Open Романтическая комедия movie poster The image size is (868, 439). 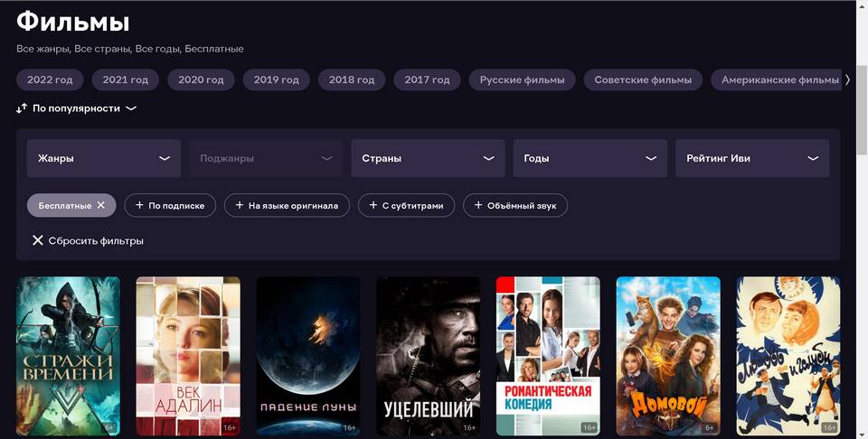(548, 356)
